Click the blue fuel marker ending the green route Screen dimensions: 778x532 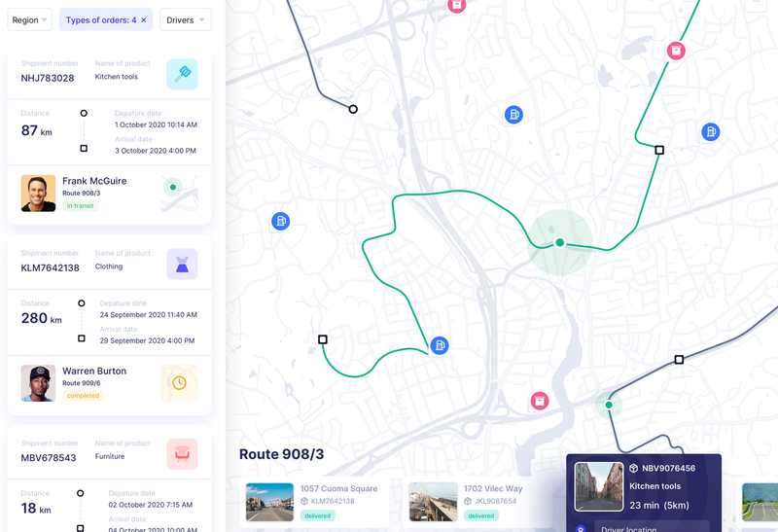click(440, 345)
